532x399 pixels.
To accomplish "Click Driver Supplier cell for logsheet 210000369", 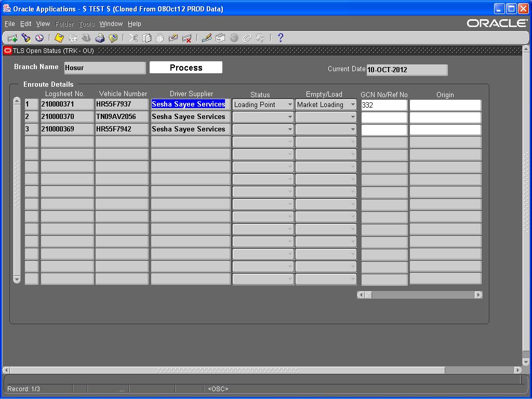I will [190, 129].
